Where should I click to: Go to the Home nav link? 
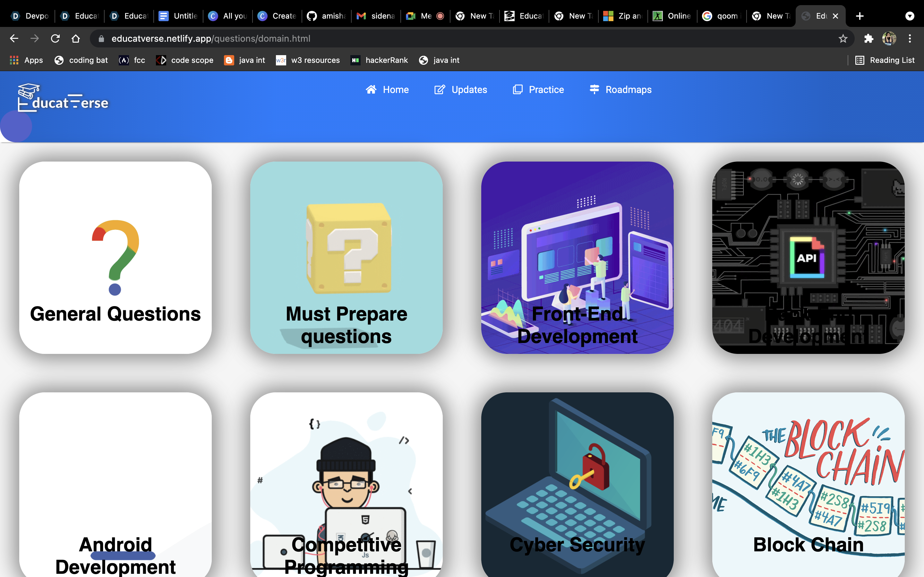click(387, 90)
